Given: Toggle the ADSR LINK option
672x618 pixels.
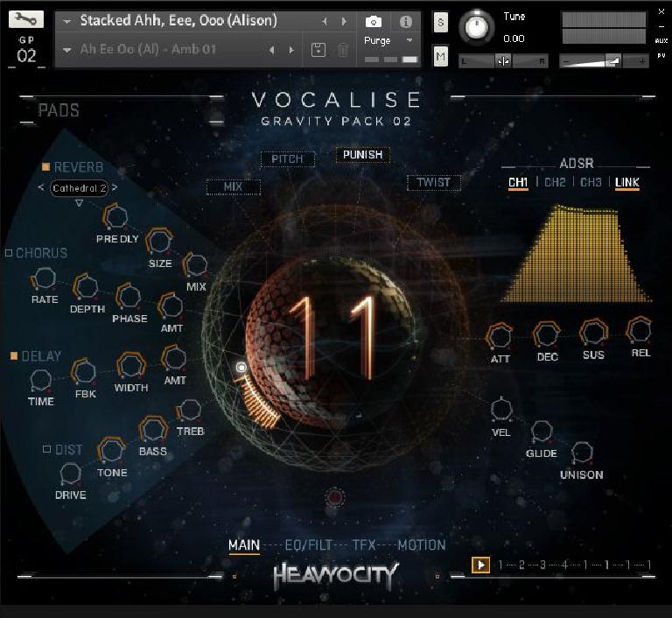Looking at the screenshot, I should pyautogui.click(x=627, y=183).
